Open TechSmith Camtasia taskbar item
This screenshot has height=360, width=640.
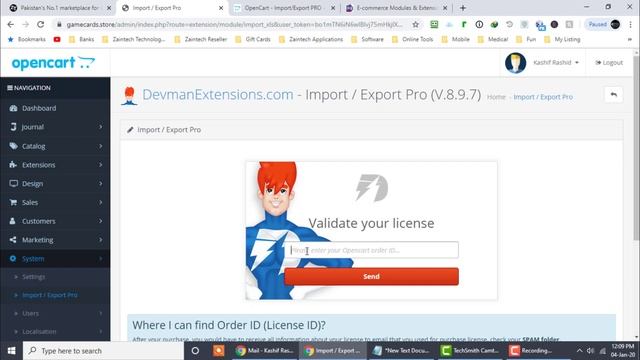tap(471, 351)
